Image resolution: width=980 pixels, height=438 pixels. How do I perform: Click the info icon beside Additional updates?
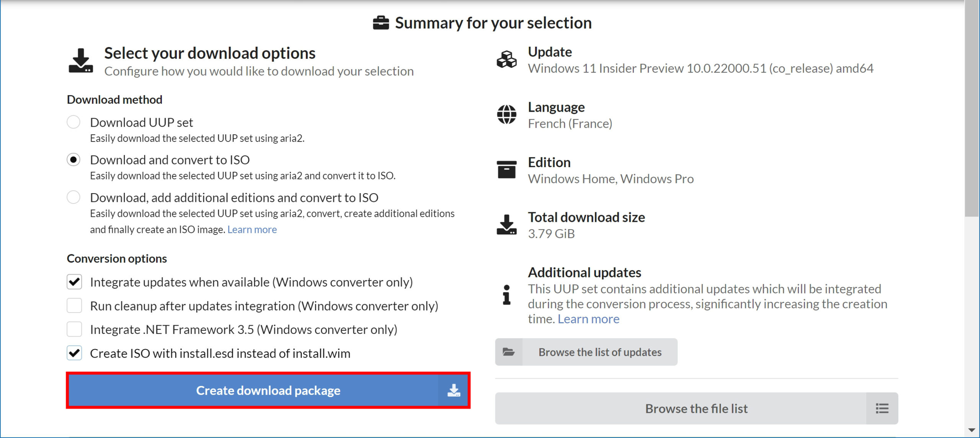pos(506,295)
